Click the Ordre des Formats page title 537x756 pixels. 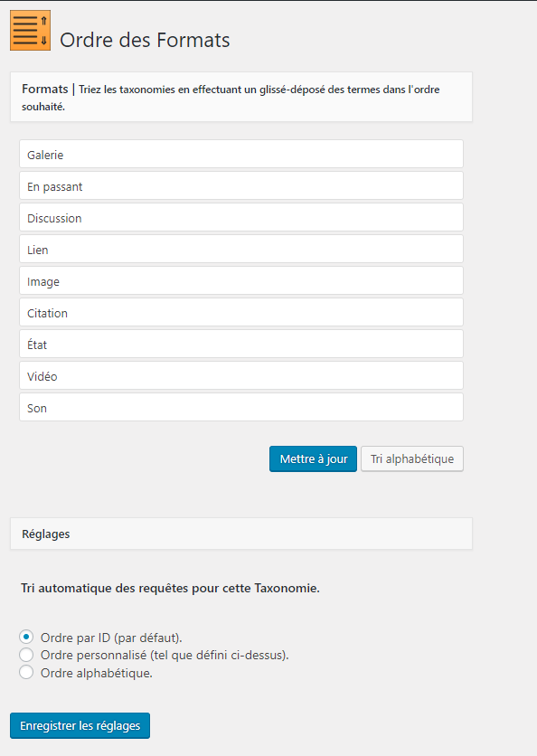145,40
